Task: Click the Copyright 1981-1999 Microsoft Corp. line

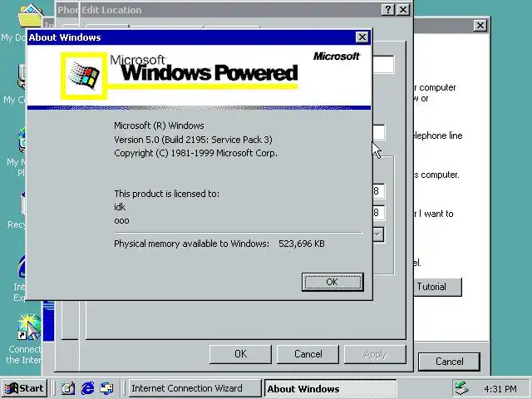Action: 195,153
